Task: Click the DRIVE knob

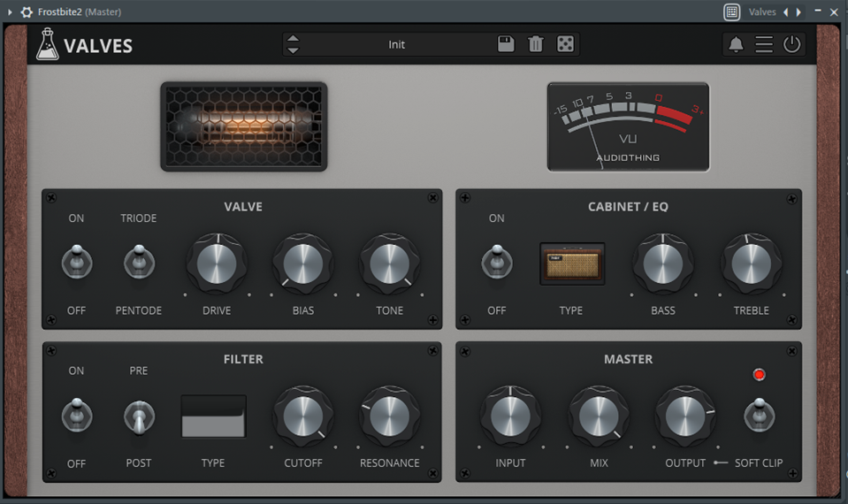Action: [x=217, y=263]
